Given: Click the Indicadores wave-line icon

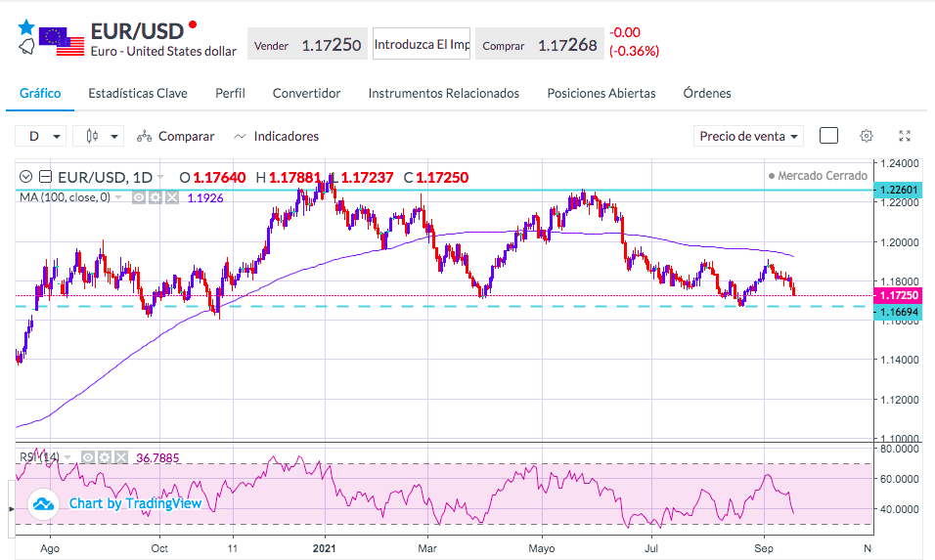Looking at the screenshot, I should (x=241, y=137).
